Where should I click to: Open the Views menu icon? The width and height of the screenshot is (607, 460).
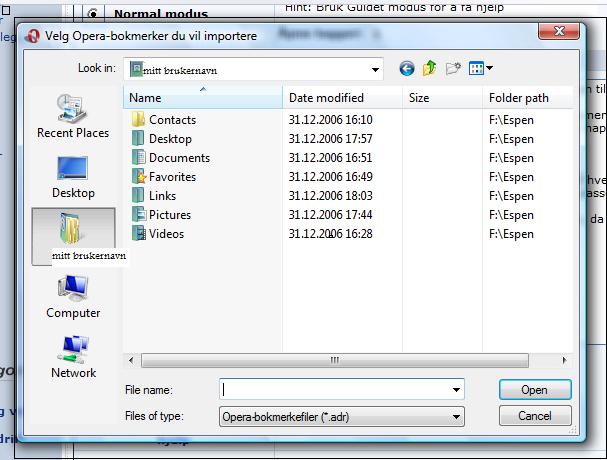(476, 69)
